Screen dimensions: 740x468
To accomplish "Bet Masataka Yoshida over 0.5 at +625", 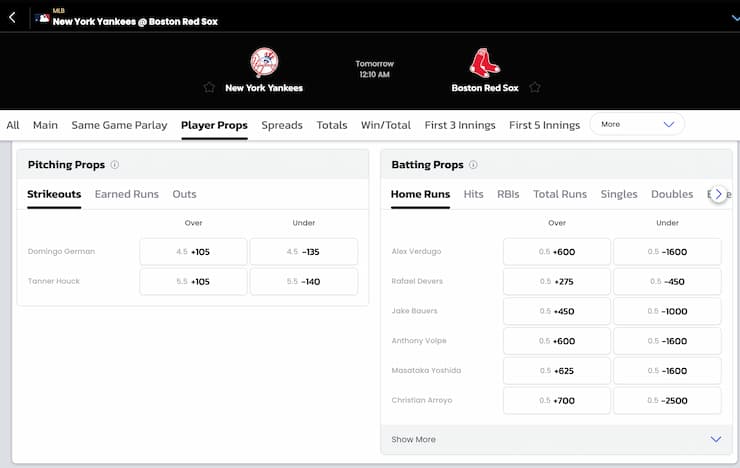I will pos(557,370).
